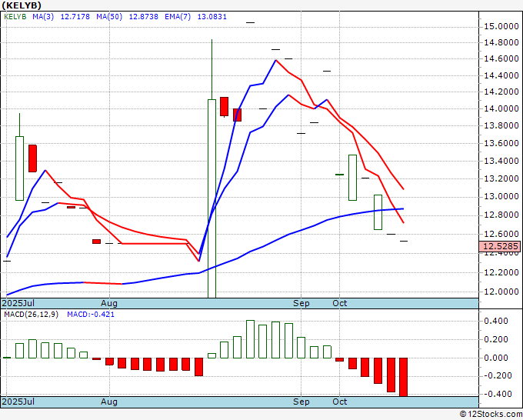Click the last red MACD histogram bar
The height and width of the screenshot is (420, 523).
pos(404,377)
